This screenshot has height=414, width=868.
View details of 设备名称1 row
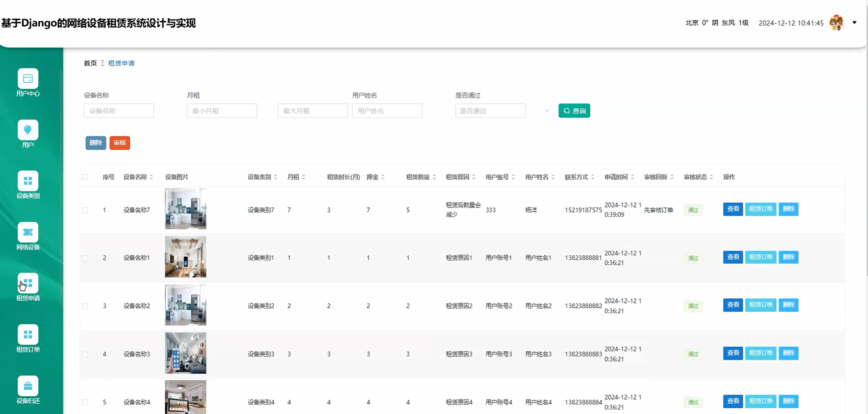733,257
